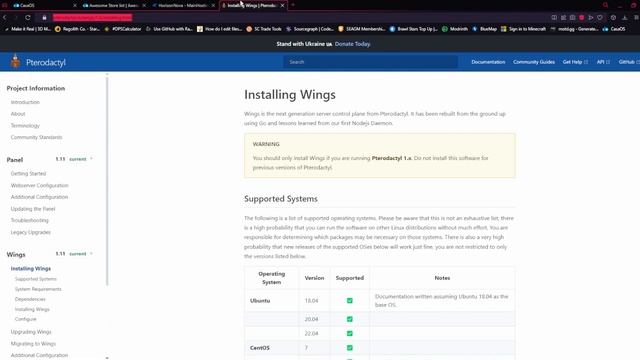Image resolution: width=640 pixels, height=360 pixels.
Task: Open the BlueMap bookmark
Action: pos(484,29)
